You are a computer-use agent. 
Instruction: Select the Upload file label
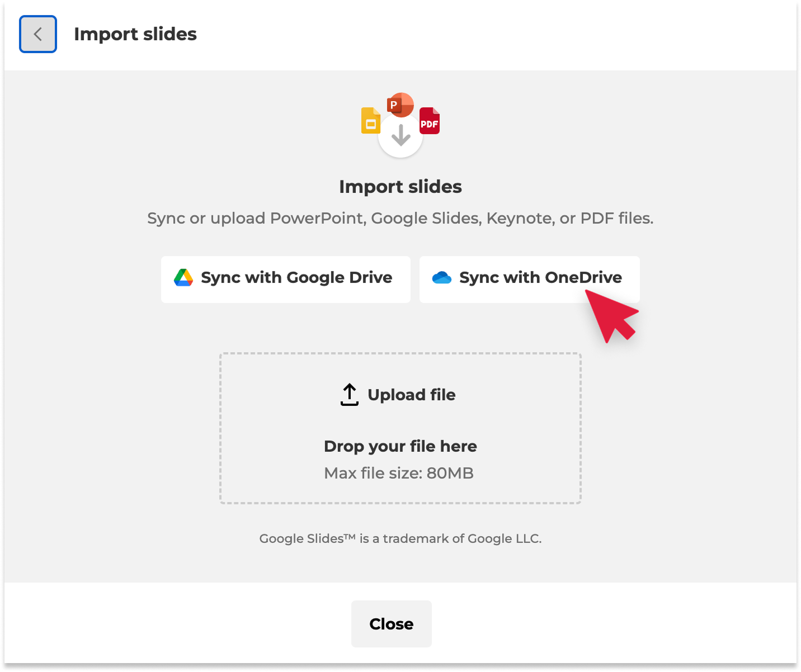click(x=412, y=395)
